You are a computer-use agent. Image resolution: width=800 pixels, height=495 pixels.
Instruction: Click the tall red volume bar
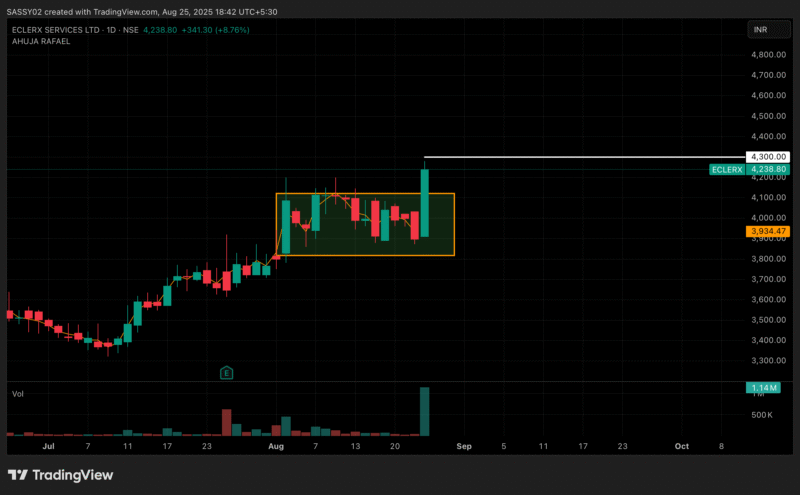coord(226,422)
